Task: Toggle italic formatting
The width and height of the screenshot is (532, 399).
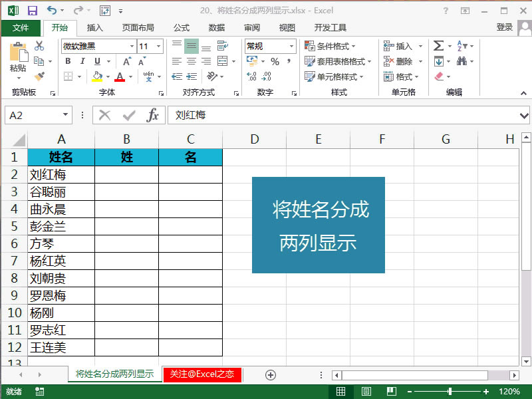Action: pyautogui.click(x=82, y=61)
